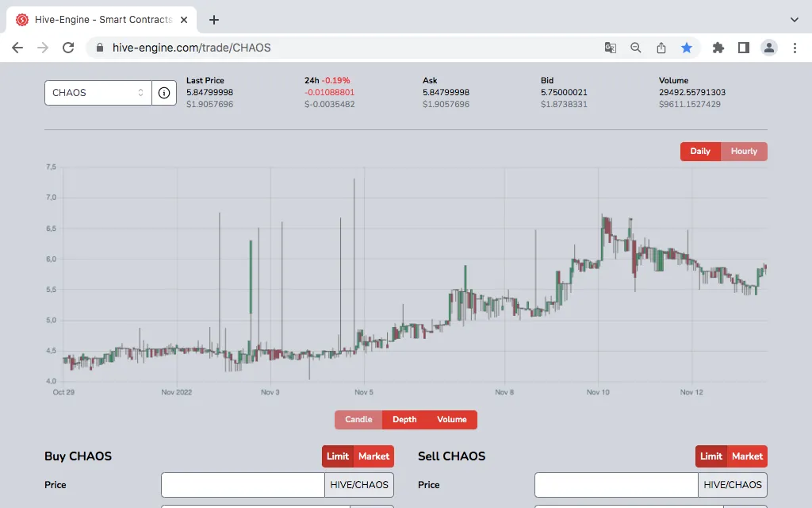Select the Candle chart tab

pos(358,419)
